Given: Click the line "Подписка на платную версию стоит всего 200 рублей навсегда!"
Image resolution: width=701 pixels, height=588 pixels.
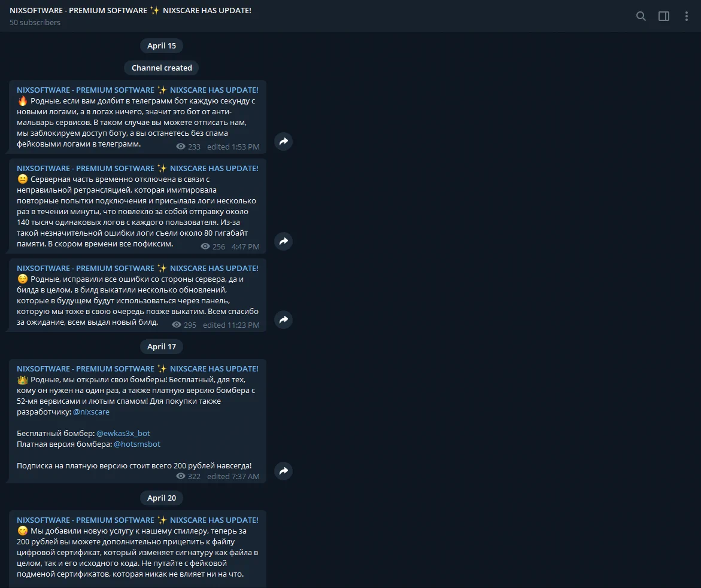Looking at the screenshot, I should (134, 465).
